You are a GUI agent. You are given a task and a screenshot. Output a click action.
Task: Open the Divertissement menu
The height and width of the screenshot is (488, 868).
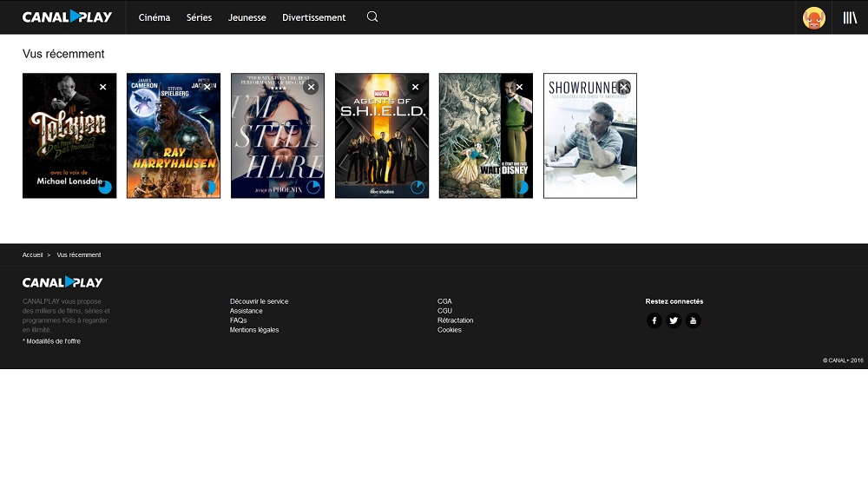[x=314, y=17]
